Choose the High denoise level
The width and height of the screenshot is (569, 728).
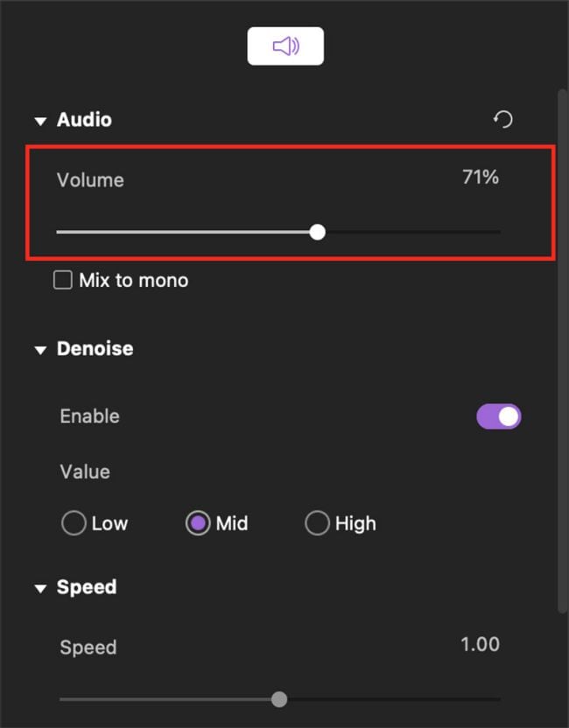(x=317, y=523)
